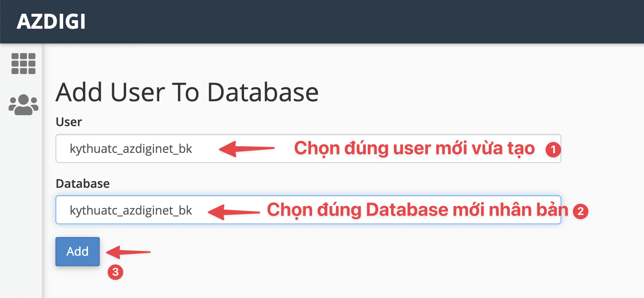Click red annotation badge number 2
The height and width of the screenshot is (298, 644).
point(580,211)
